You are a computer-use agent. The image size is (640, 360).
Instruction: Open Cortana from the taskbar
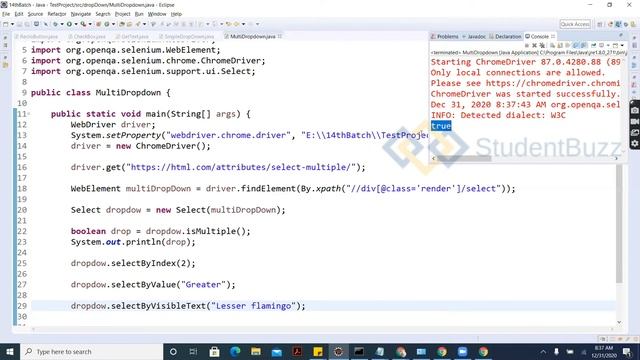coord(173,351)
